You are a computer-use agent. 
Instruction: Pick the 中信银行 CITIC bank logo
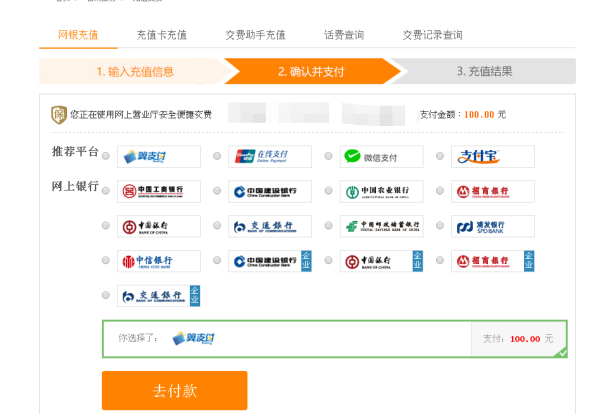pyautogui.click(x=159, y=261)
